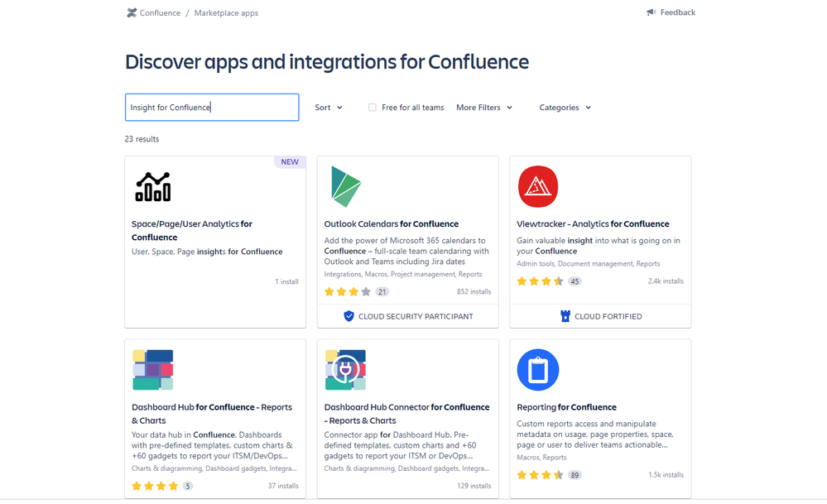Screen dimensions: 827x504
Task: Navigate to Confluence breadcrumb link
Action: click(160, 12)
